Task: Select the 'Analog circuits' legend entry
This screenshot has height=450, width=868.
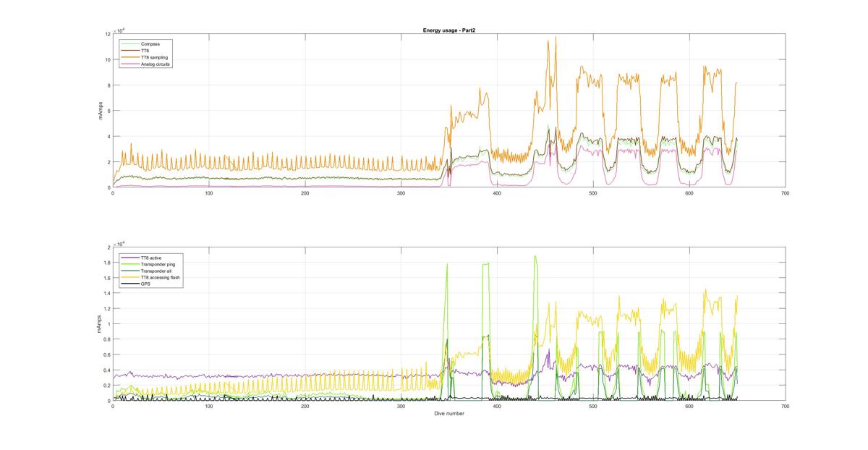Action: click(x=156, y=64)
